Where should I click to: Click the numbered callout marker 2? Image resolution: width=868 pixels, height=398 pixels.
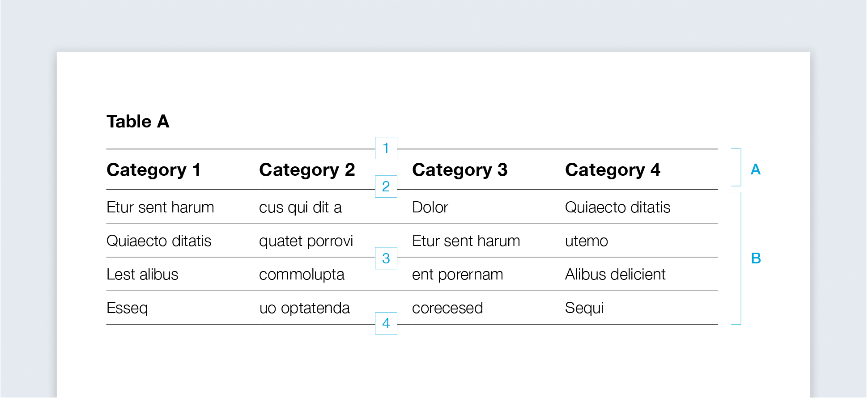coord(386,186)
